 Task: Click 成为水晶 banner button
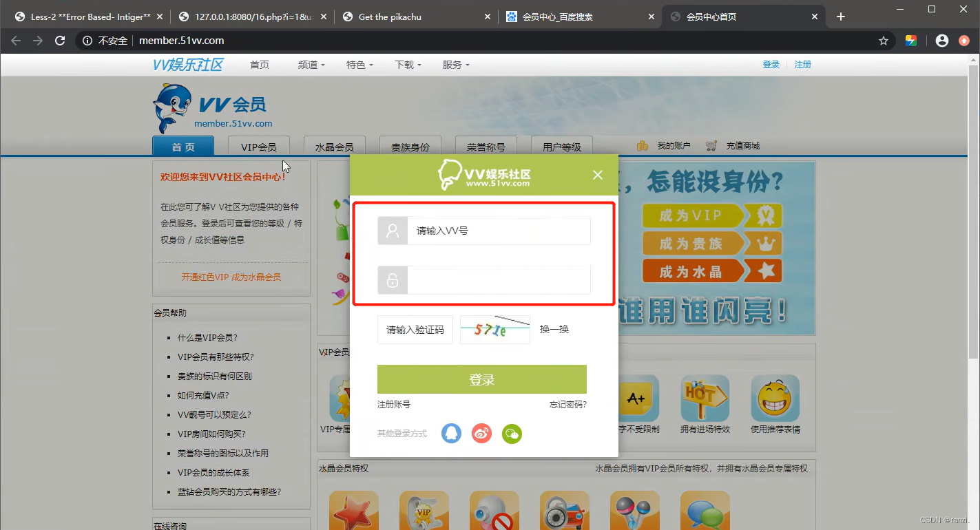coord(712,271)
